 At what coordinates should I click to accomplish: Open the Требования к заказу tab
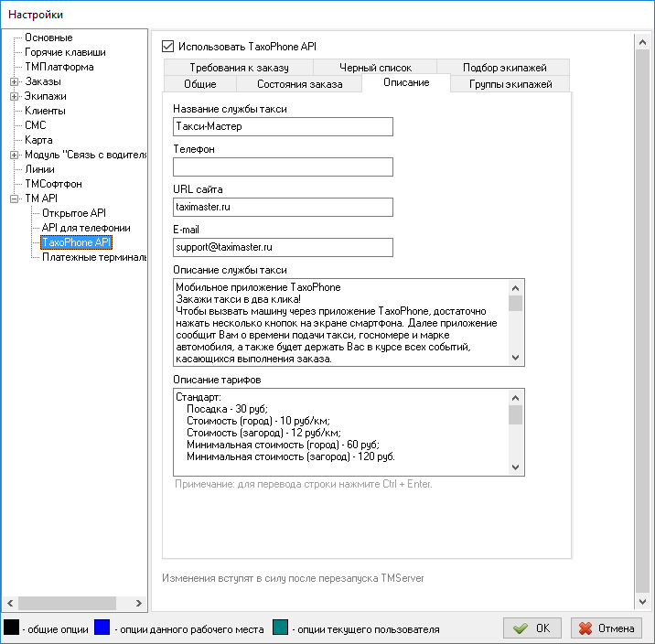[x=239, y=68]
